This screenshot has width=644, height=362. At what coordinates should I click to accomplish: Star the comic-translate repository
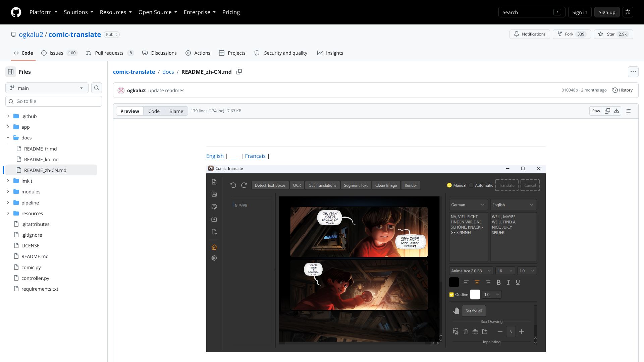click(613, 34)
